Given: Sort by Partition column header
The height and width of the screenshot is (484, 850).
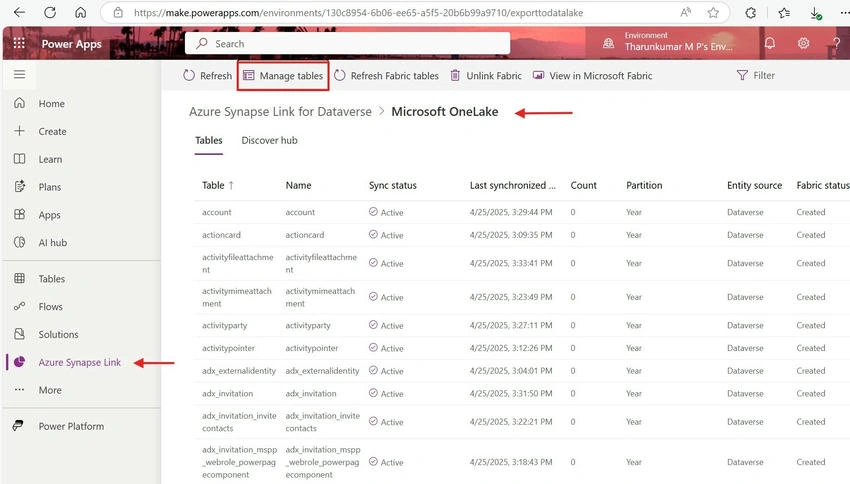Looking at the screenshot, I should 644,185.
